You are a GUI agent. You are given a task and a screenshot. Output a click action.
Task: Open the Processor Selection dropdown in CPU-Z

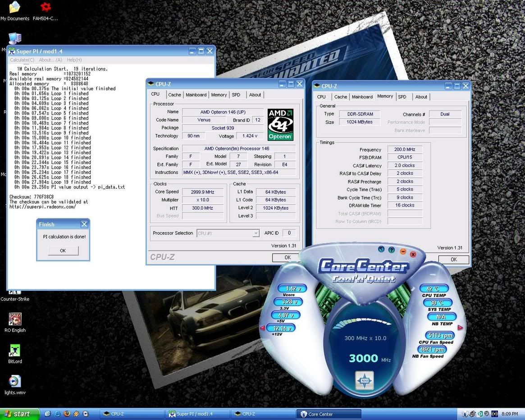(x=256, y=233)
